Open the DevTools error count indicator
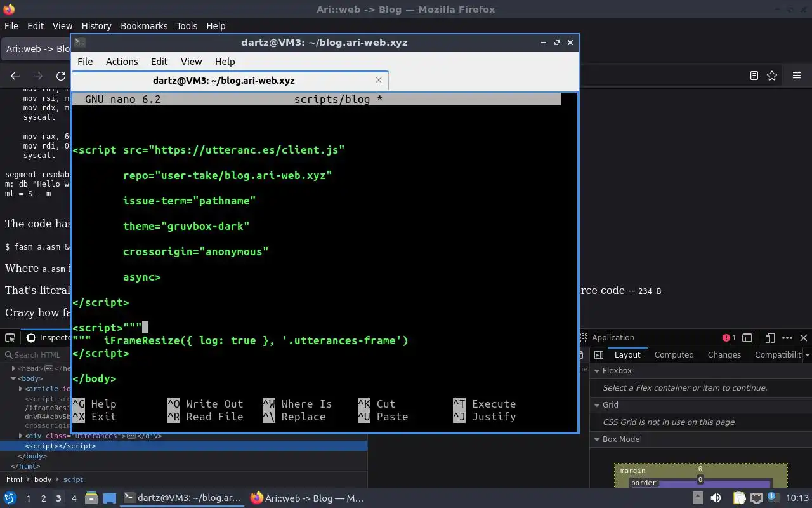 (x=730, y=338)
